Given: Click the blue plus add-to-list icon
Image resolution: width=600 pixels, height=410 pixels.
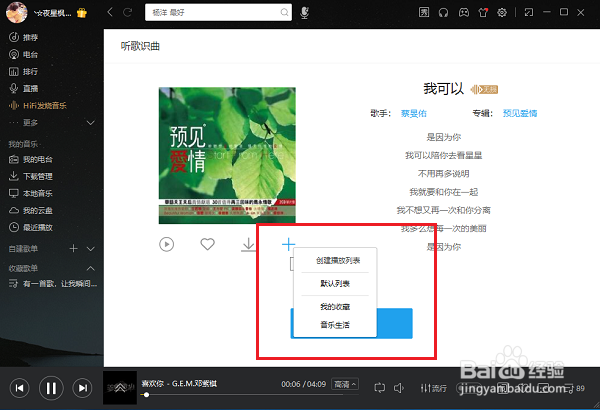Looking at the screenshot, I should [288, 244].
